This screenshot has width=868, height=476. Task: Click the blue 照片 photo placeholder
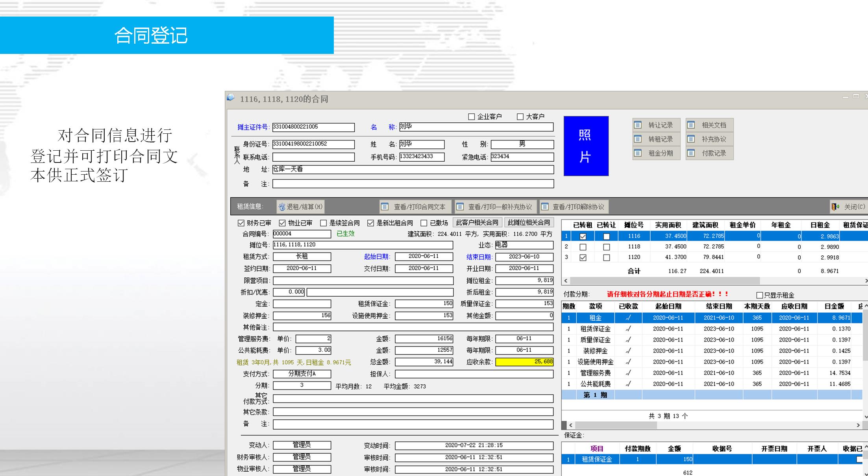click(x=586, y=146)
